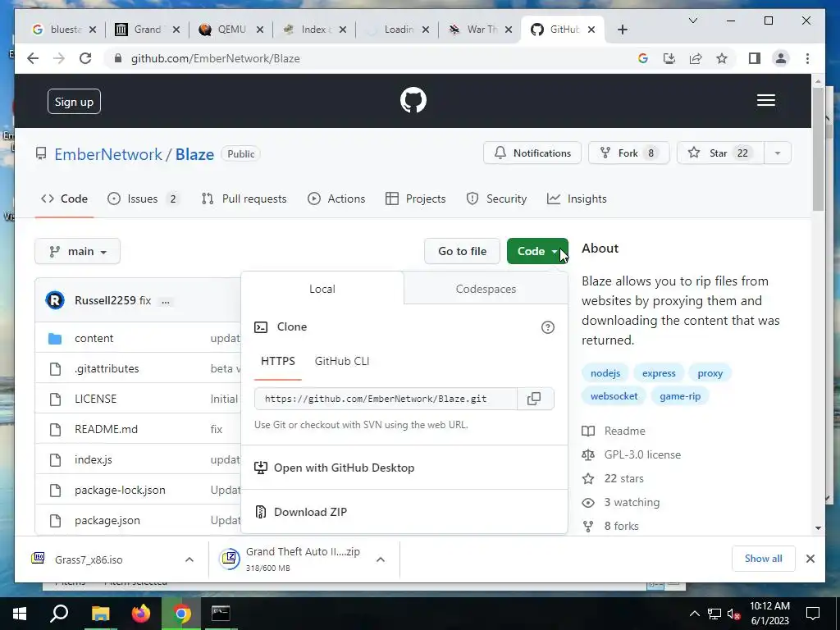Click the nodejs topic tag

pyautogui.click(x=605, y=373)
